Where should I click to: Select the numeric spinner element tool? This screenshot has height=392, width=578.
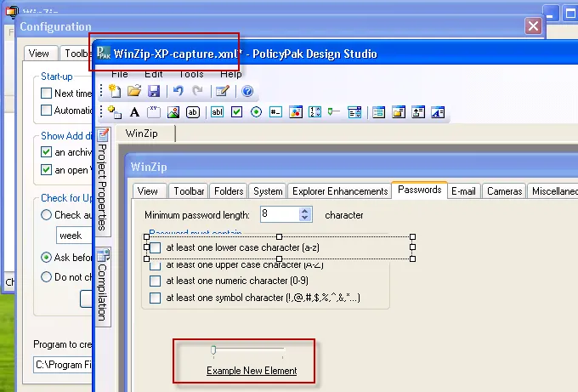point(314,112)
